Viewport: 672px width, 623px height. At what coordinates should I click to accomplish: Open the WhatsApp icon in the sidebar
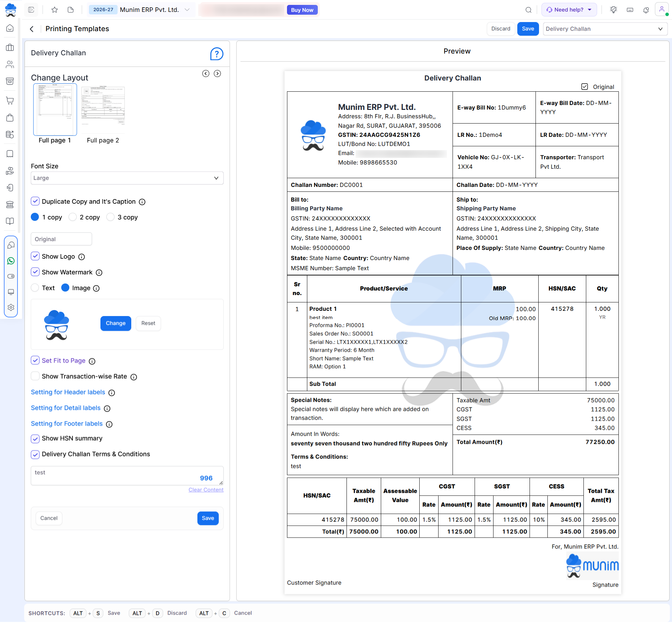click(x=11, y=261)
